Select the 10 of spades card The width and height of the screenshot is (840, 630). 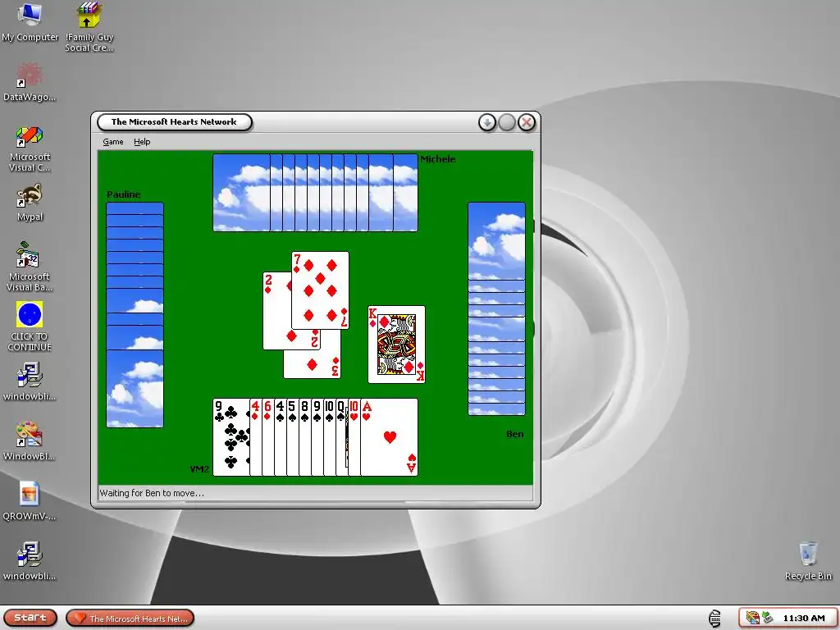pos(330,437)
